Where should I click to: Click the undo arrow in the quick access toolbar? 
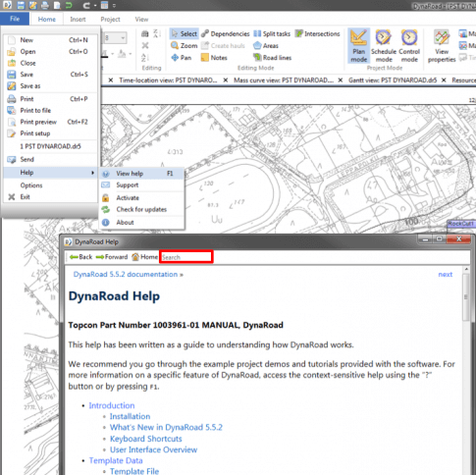click(69, 5)
